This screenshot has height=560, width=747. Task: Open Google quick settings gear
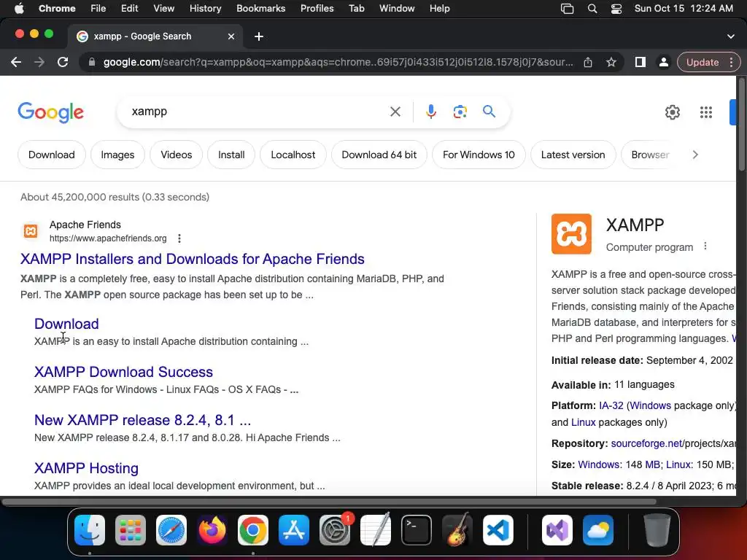[672, 112]
